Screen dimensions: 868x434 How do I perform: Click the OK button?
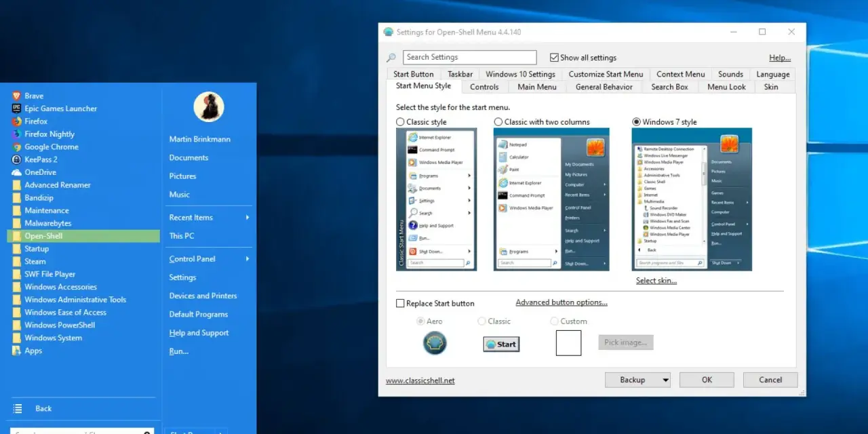point(707,380)
